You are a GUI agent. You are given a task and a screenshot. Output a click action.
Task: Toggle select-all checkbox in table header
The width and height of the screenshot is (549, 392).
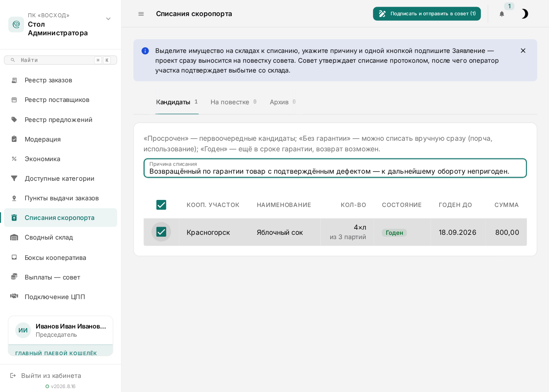pyautogui.click(x=161, y=205)
